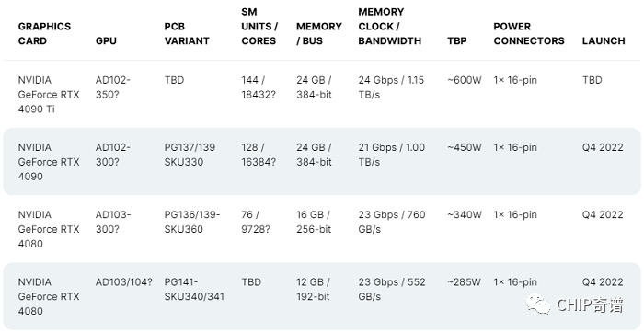Click the POWER CONNECTORS header
Viewport: 644px width, 333px height.
(529, 34)
